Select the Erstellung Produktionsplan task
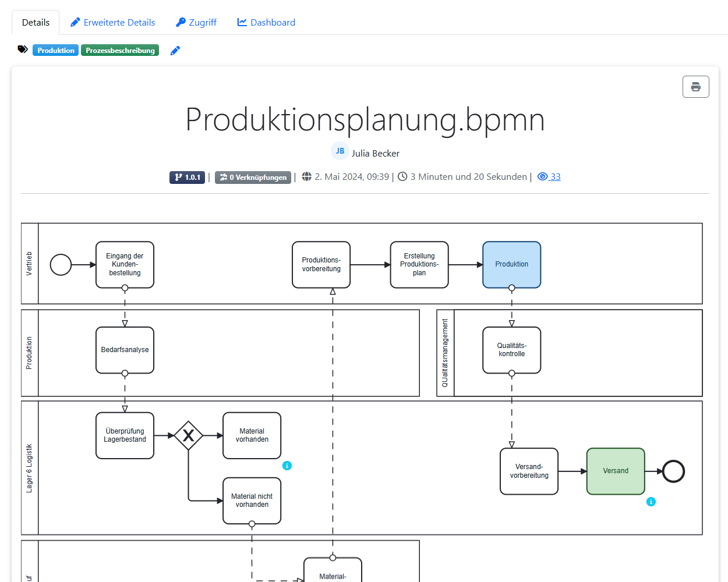Screen dimensions: 728x582 [x=419, y=265]
